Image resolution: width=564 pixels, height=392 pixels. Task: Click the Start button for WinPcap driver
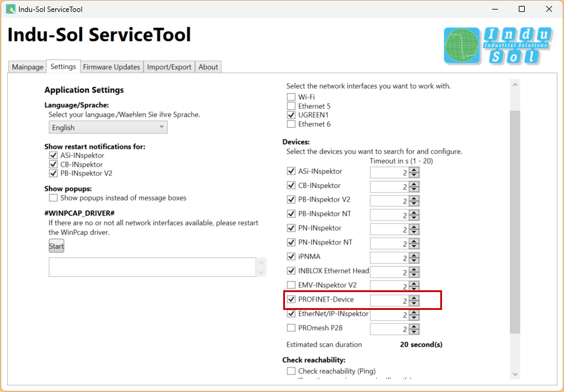coord(57,246)
